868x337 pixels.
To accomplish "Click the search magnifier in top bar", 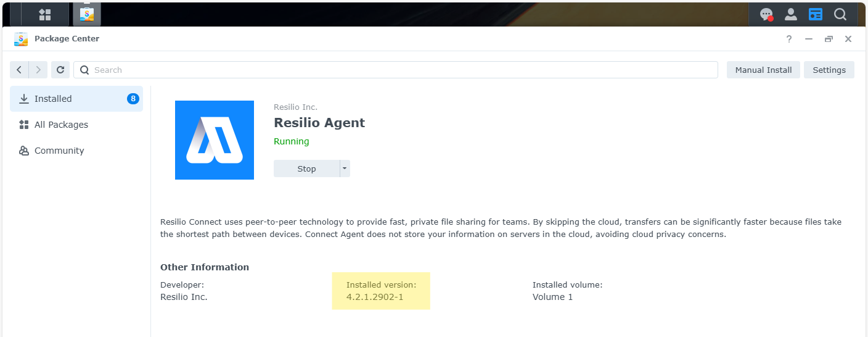I will tap(840, 14).
